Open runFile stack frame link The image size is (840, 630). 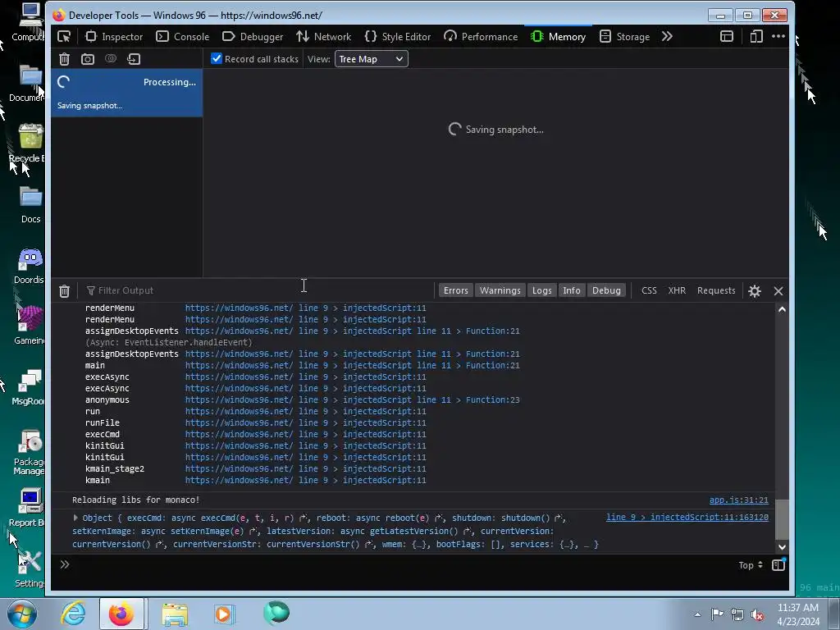click(x=305, y=422)
